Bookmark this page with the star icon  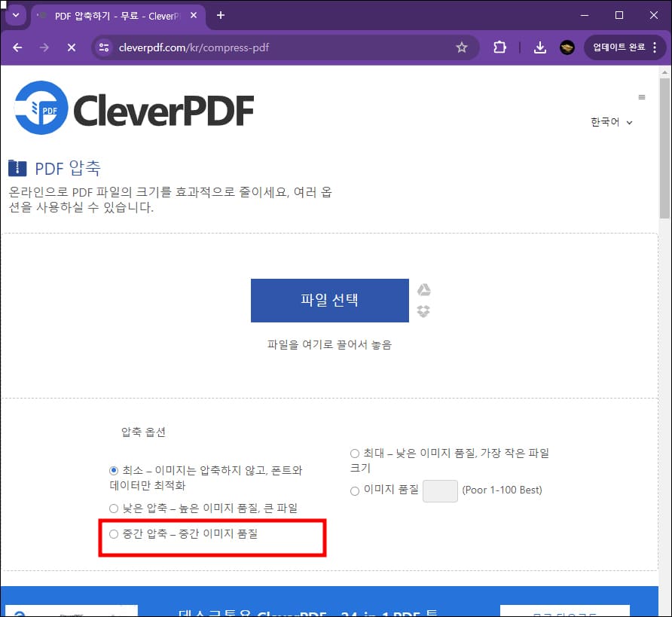click(x=462, y=47)
